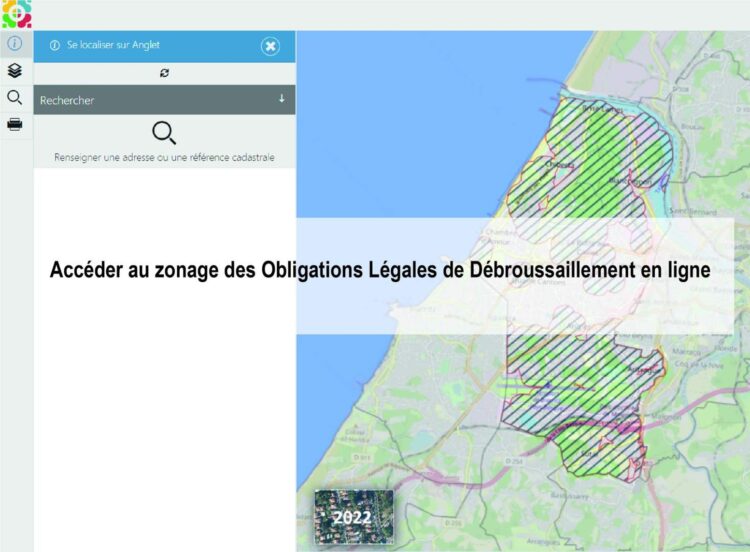
Task: Open the map layers panel
Action: click(14, 71)
